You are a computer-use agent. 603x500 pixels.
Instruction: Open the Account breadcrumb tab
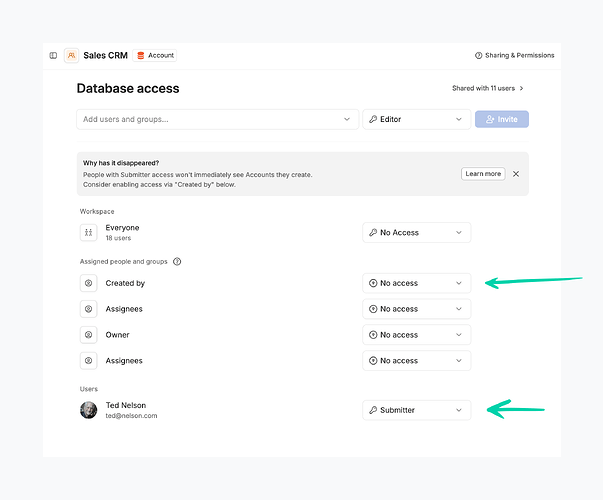[x=155, y=56]
